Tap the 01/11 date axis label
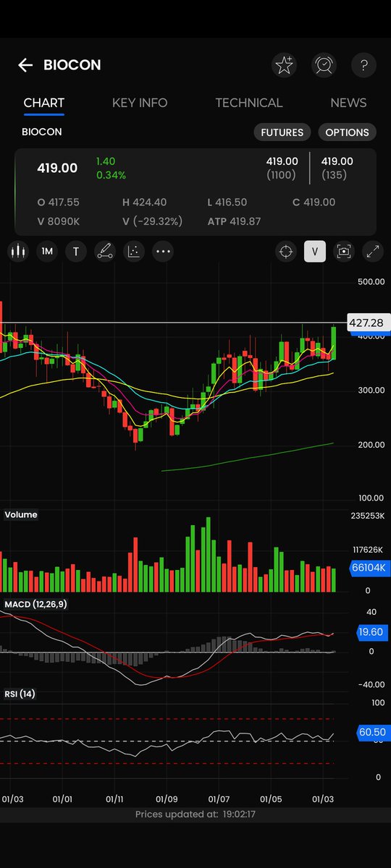Viewport: 391px width, 868px height. point(115,799)
